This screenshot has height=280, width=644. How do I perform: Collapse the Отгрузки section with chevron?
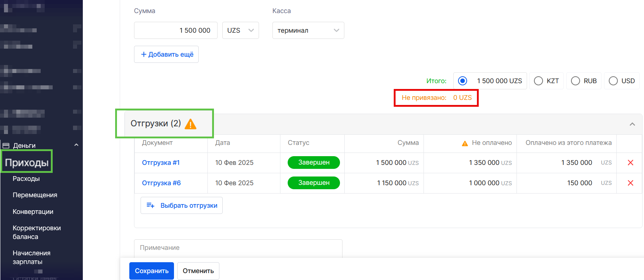click(x=632, y=124)
